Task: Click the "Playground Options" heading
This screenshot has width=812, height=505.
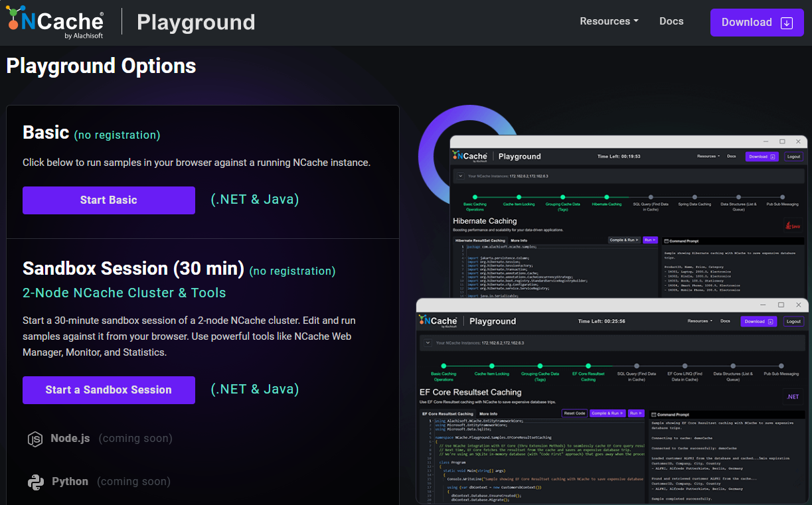Action: [101, 66]
